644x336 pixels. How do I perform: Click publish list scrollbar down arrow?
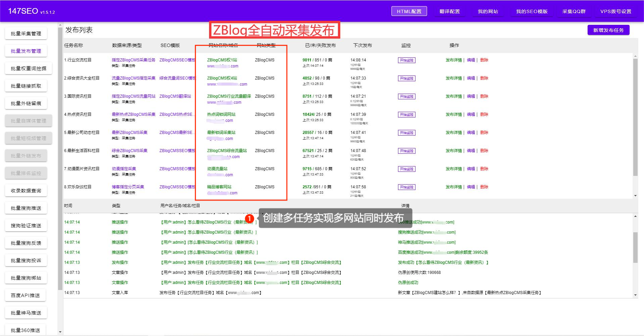click(635, 196)
